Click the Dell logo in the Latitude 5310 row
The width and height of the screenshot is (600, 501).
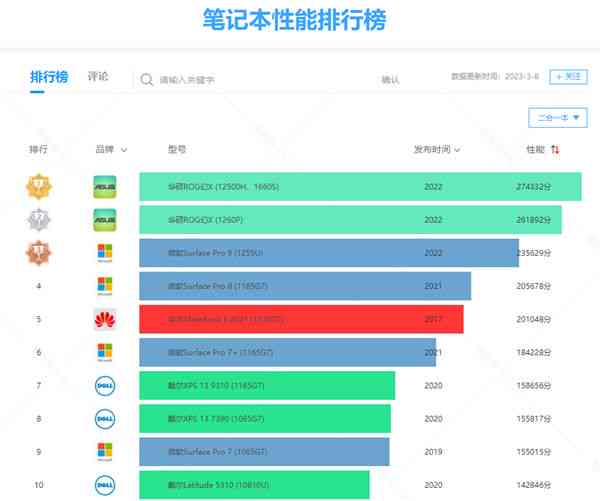(x=105, y=485)
